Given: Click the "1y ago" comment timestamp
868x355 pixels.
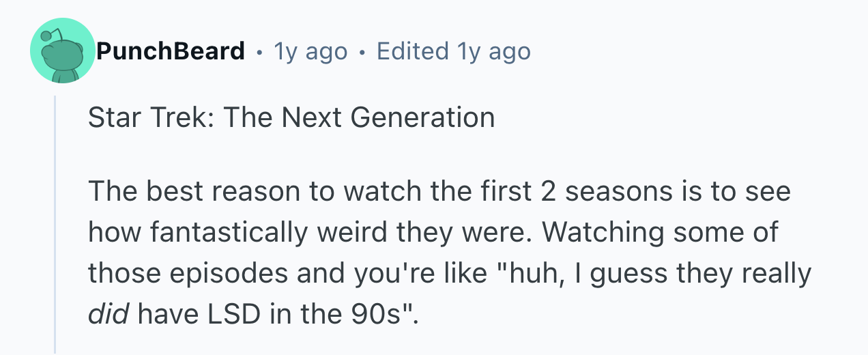Looking at the screenshot, I should 310,51.
